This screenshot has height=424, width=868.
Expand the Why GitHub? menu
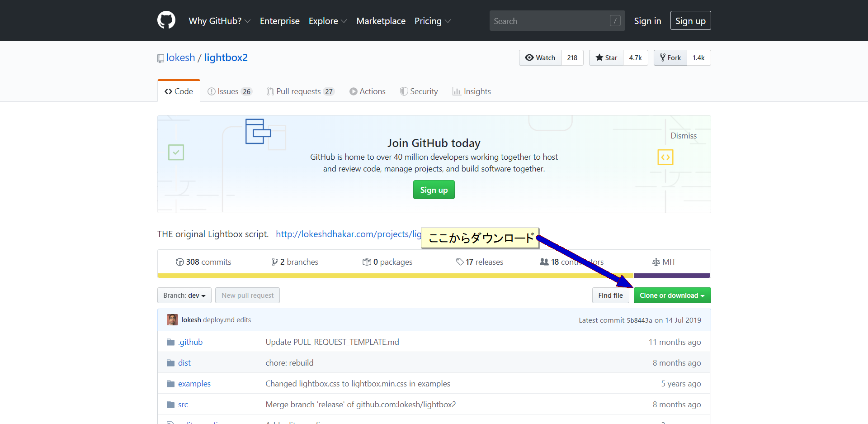(x=219, y=21)
